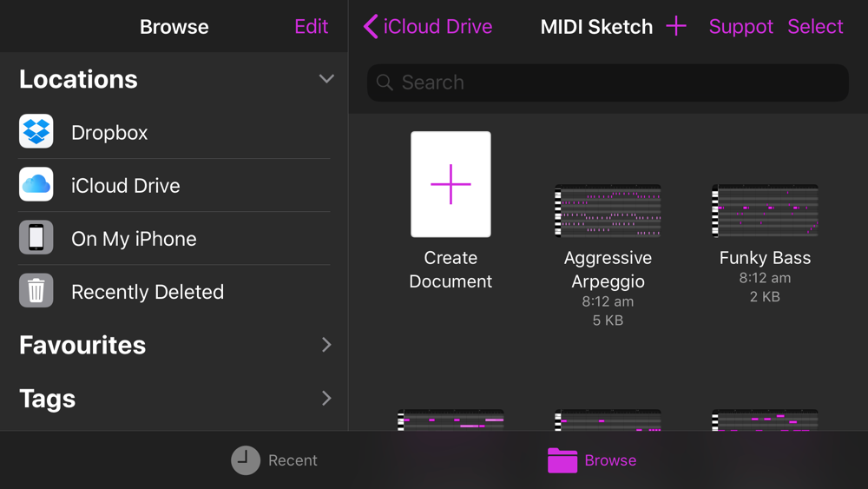Click the Recent clock icon
This screenshot has width=868, height=489.
click(x=246, y=460)
